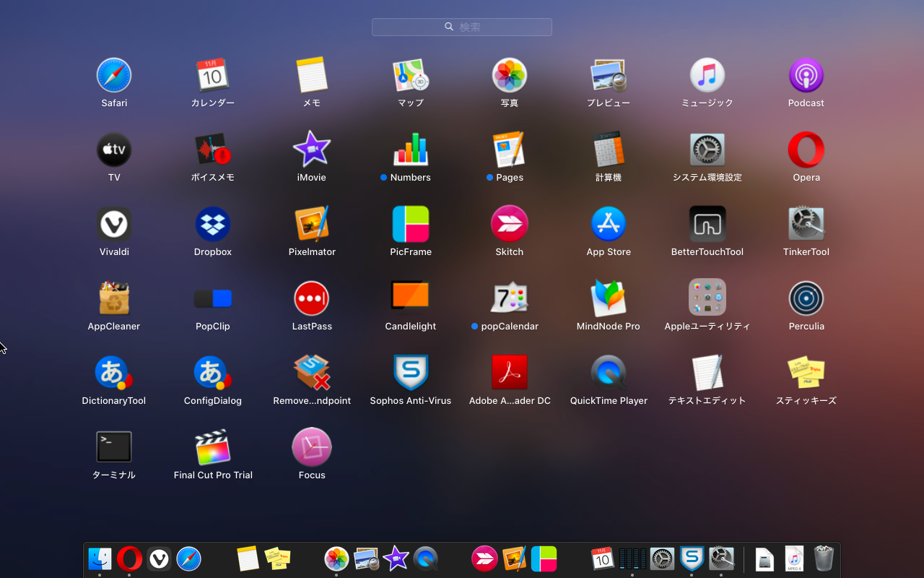Launch Adobe Acrobat Reader DC
This screenshot has height=578, width=924.
510,373
